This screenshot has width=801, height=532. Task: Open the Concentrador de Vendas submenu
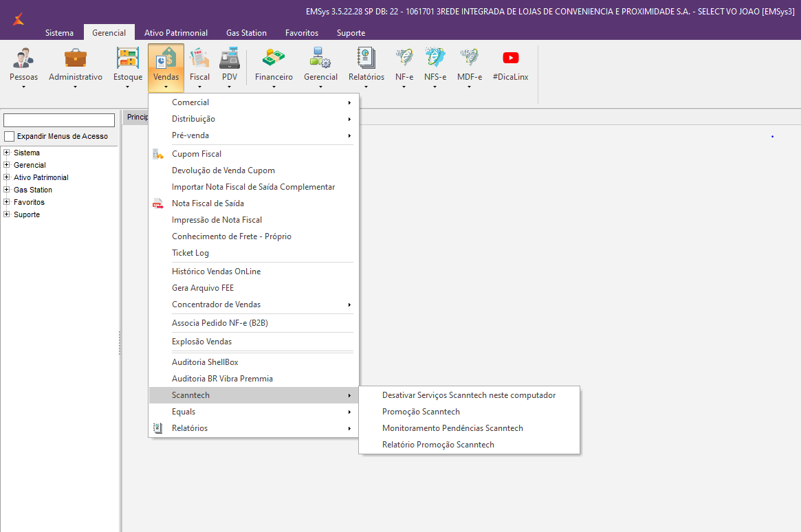254,304
